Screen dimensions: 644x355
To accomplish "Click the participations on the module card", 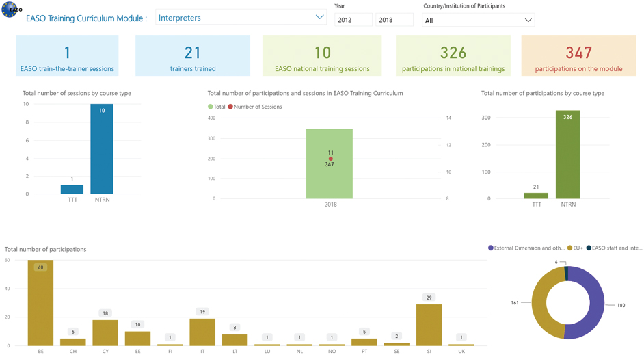I will tap(578, 56).
